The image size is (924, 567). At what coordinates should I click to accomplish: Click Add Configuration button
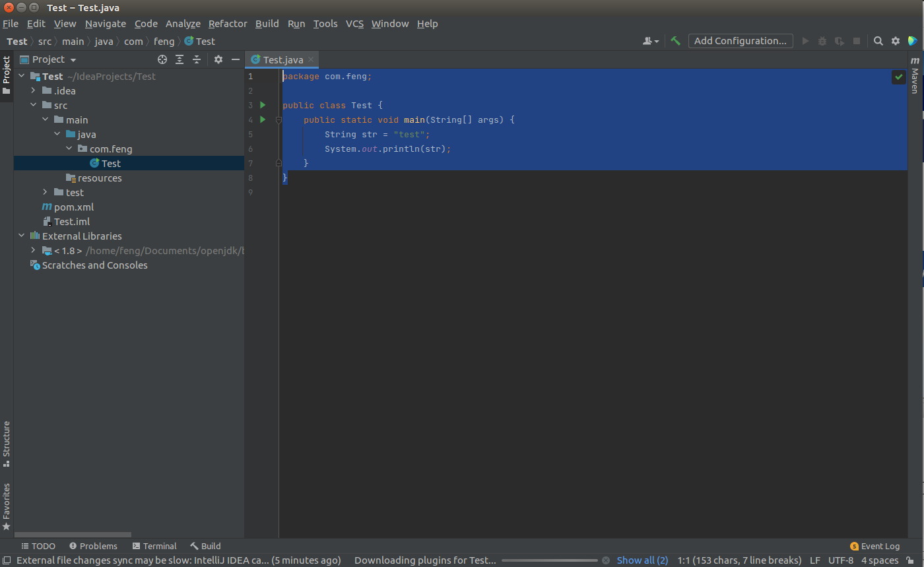point(740,41)
